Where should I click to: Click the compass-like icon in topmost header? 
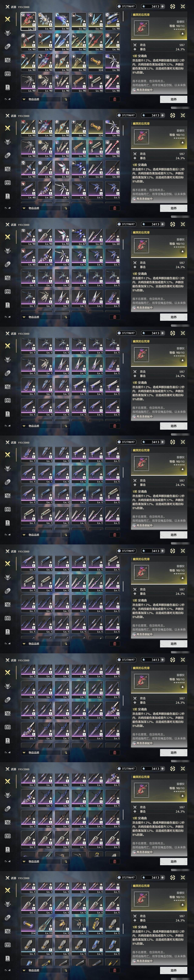[x=173, y=7]
